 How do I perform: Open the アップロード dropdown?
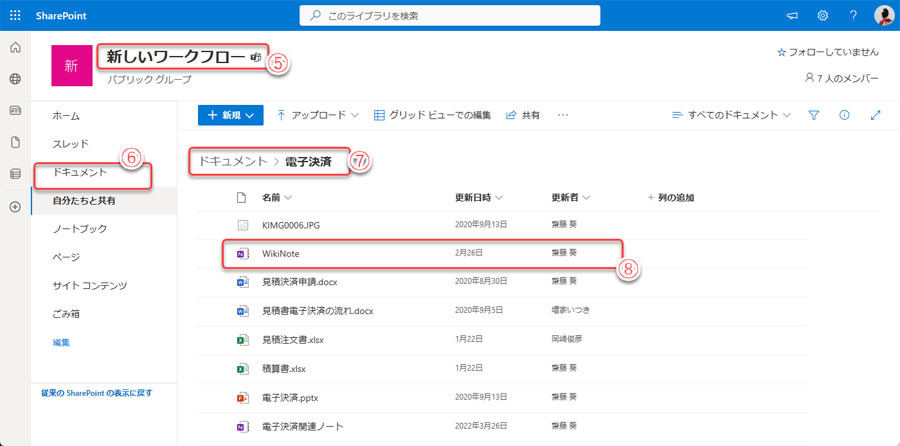click(x=317, y=115)
